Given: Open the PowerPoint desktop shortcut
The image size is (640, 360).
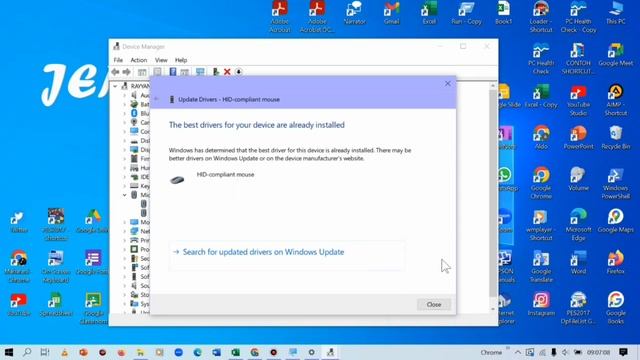Looking at the screenshot, I should point(578,138).
